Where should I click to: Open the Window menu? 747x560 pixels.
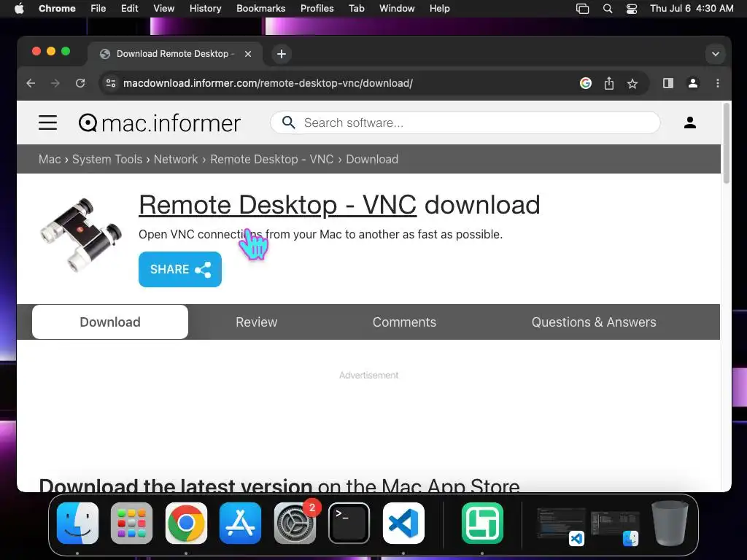pos(397,9)
